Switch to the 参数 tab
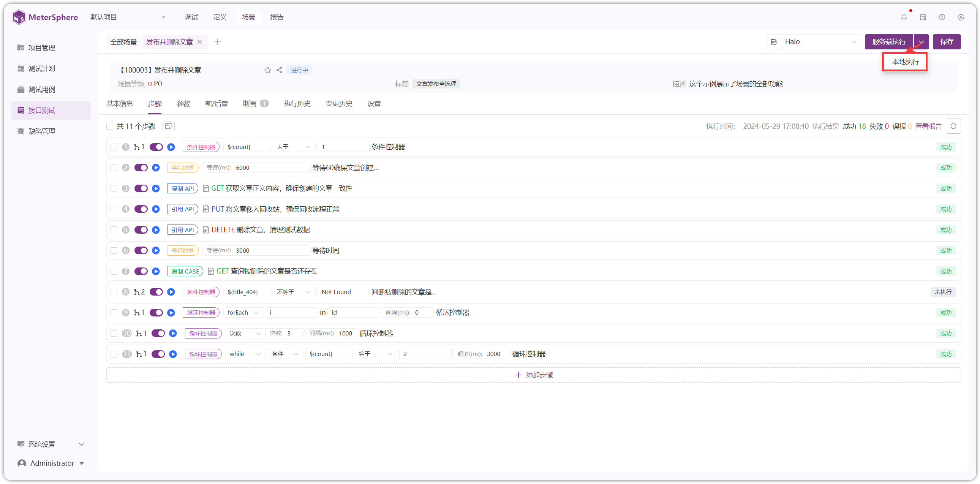The height and width of the screenshot is (484, 980). [183, 104]
